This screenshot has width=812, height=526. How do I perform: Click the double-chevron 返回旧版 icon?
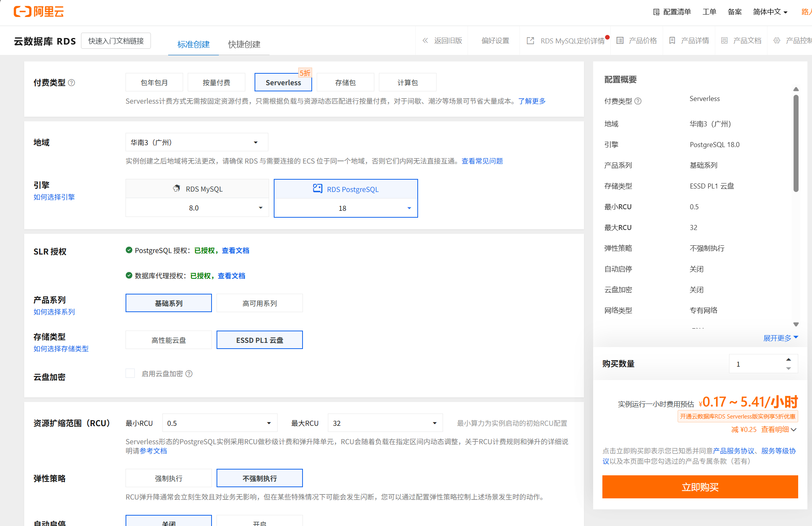425,40
